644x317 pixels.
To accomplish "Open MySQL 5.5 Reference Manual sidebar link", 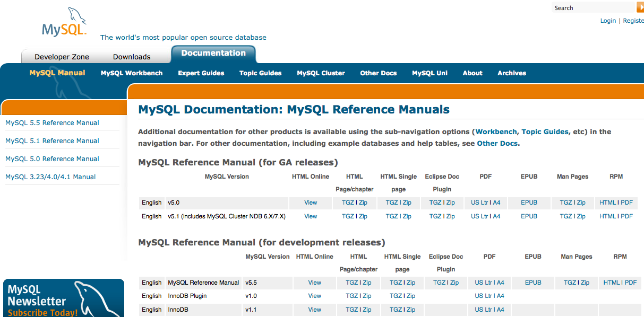I will point(52,123).
